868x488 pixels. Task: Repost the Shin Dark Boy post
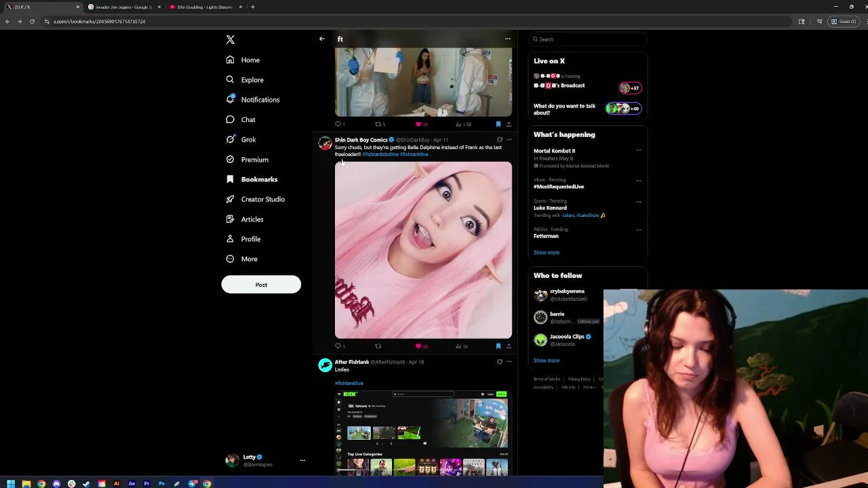pyautogui.click(x=378, y=346)
